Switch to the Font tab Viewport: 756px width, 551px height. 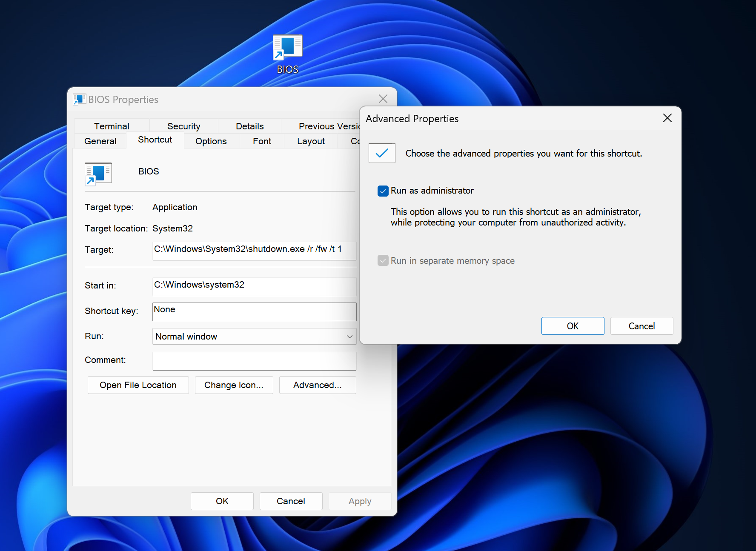(262, 141)
